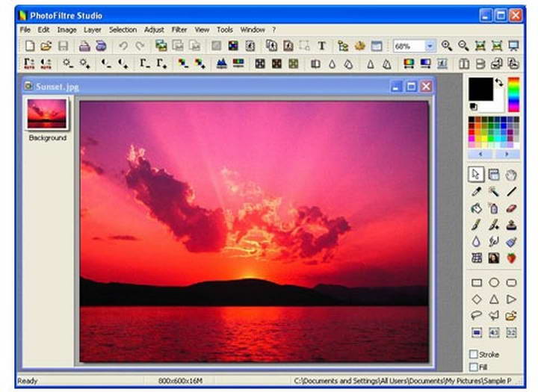
Task: Click the scanner import icon
Action: click(101, 46)
